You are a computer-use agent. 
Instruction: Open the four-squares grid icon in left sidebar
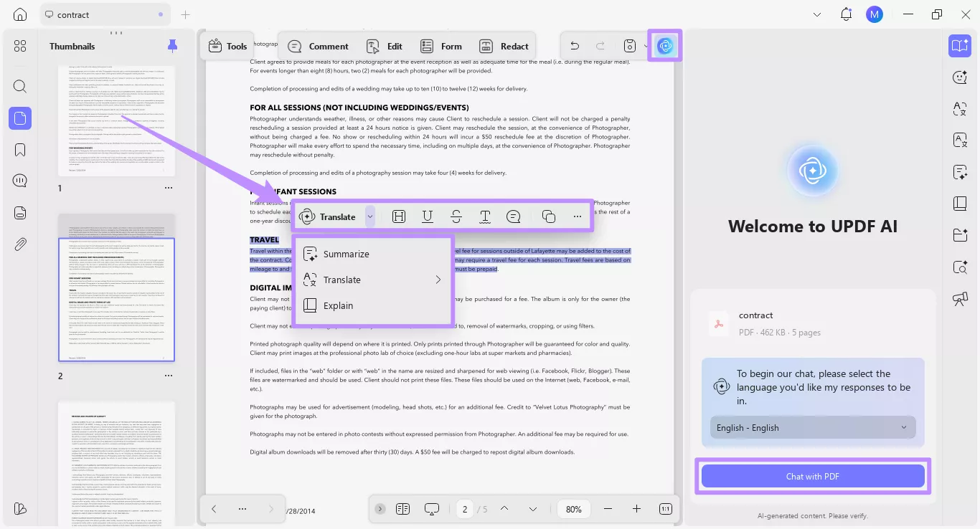20,46
